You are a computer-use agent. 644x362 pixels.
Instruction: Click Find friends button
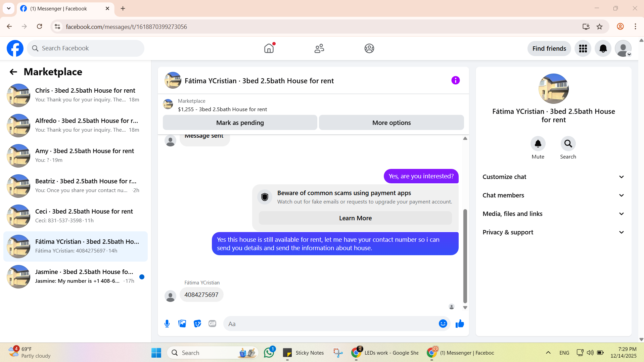549,49
